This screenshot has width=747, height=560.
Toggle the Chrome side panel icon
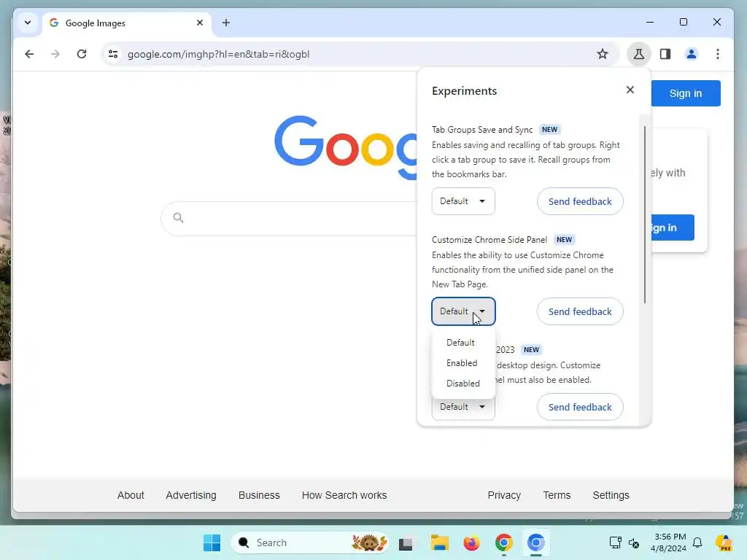(x=665, y=54)
